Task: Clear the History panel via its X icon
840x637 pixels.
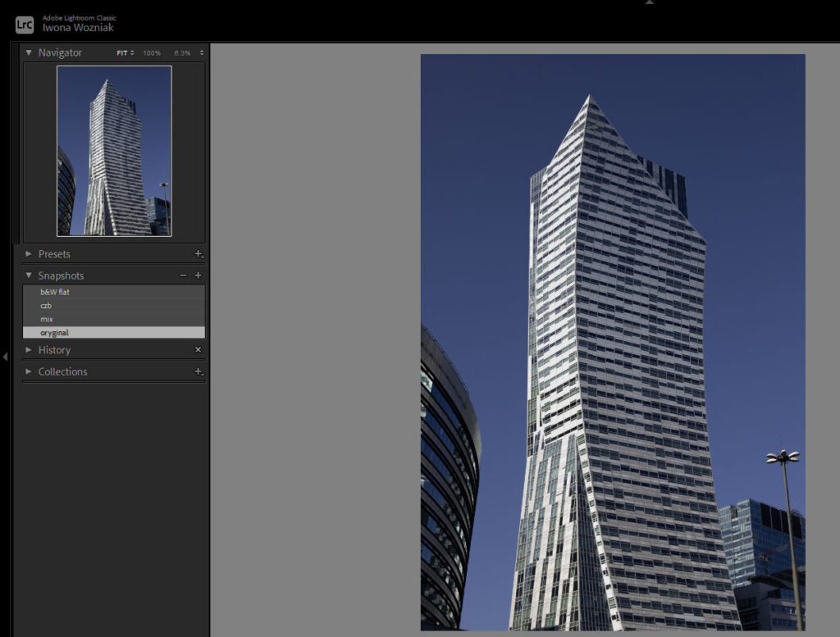Action: click(198, 349)
